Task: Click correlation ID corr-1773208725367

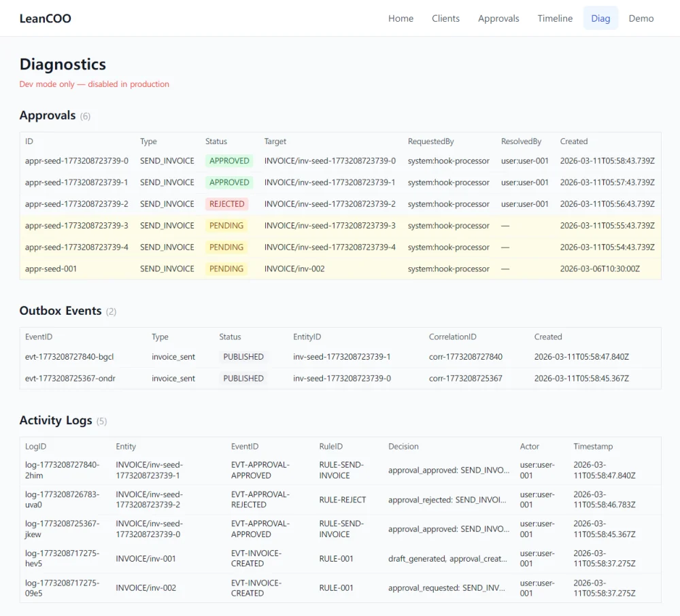Action: [x=465, y=379]
